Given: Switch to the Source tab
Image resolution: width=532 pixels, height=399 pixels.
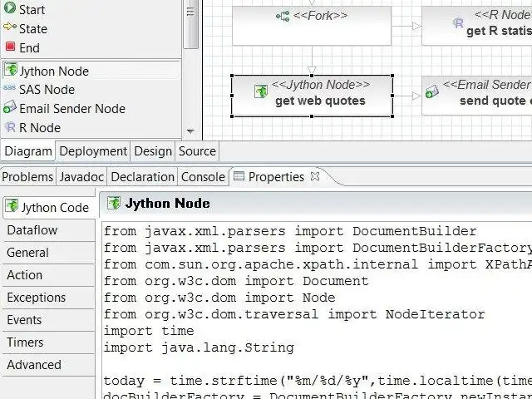Looking at the screenshot, I should (197, 151).
